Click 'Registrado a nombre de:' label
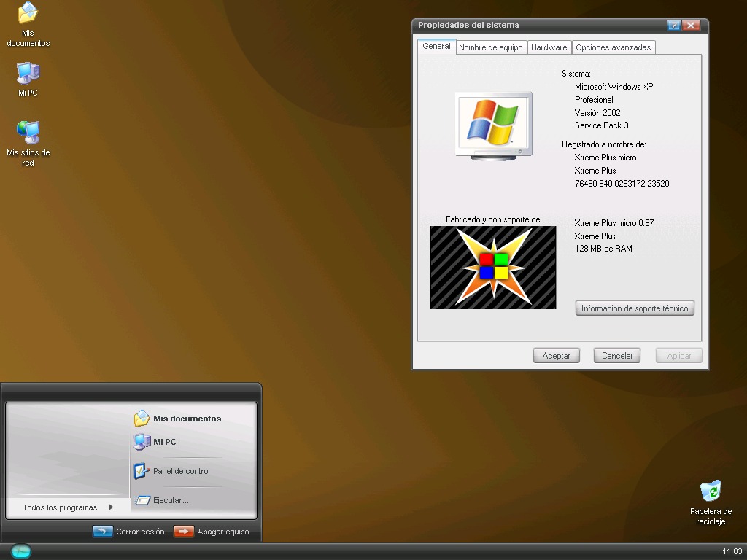 point(603,144)
